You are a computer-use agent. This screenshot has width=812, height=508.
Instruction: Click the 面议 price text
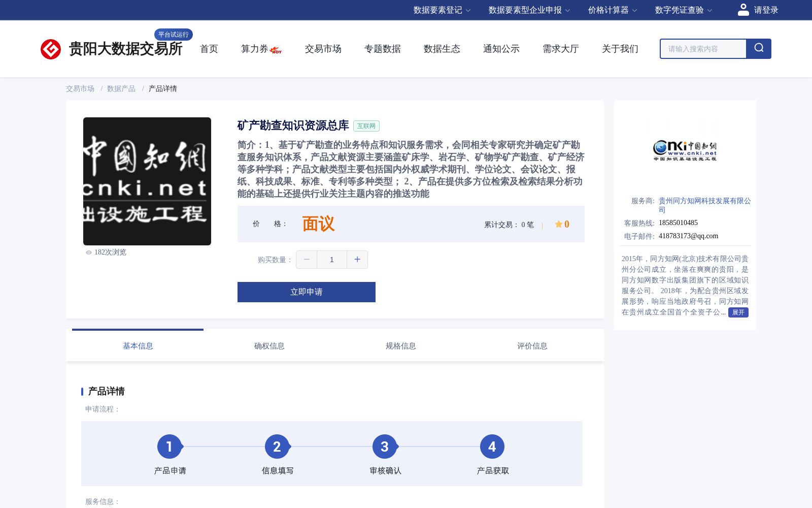pyautogui.click(x=318, y=224)
